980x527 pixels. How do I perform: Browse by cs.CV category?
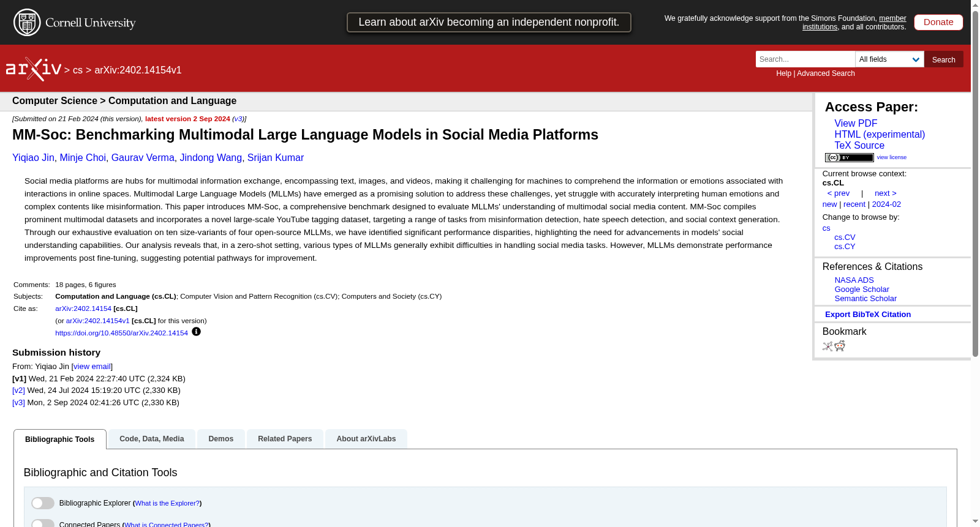coord(845,237)
